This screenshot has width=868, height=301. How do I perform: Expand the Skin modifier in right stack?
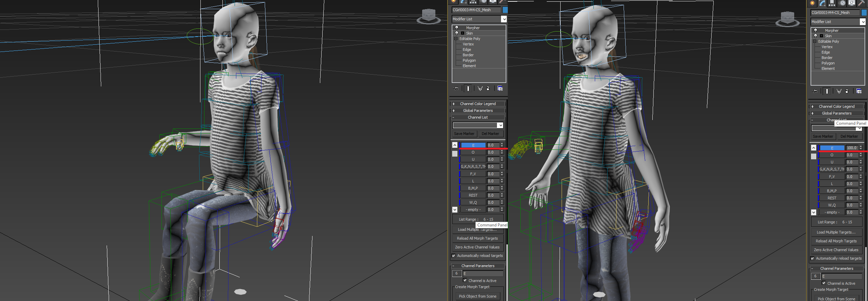[821, 36]
